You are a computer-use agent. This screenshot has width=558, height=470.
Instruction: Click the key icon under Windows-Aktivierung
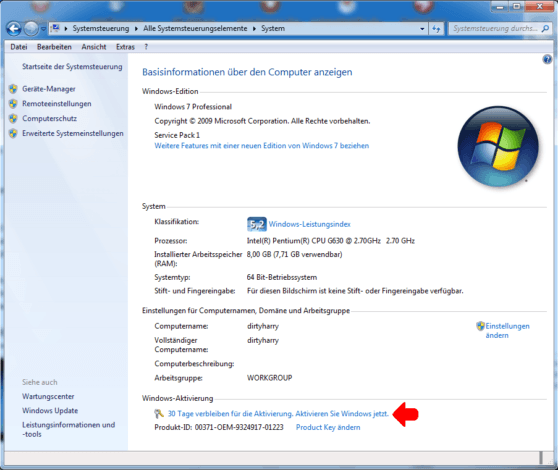pos(159,413)
